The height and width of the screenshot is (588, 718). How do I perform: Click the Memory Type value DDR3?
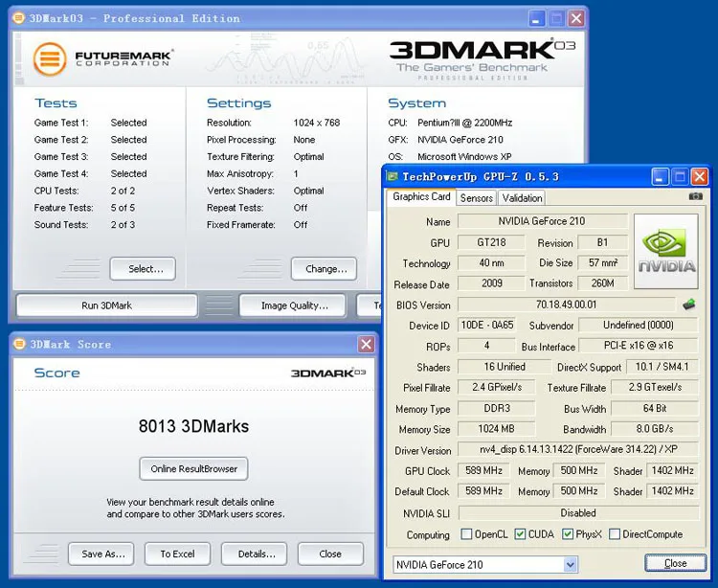pos(496,408)
